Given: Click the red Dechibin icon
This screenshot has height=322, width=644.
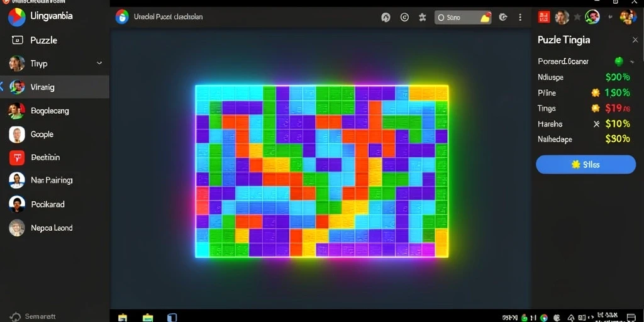Looking at the screenshot, I should [x=17, y=157].
